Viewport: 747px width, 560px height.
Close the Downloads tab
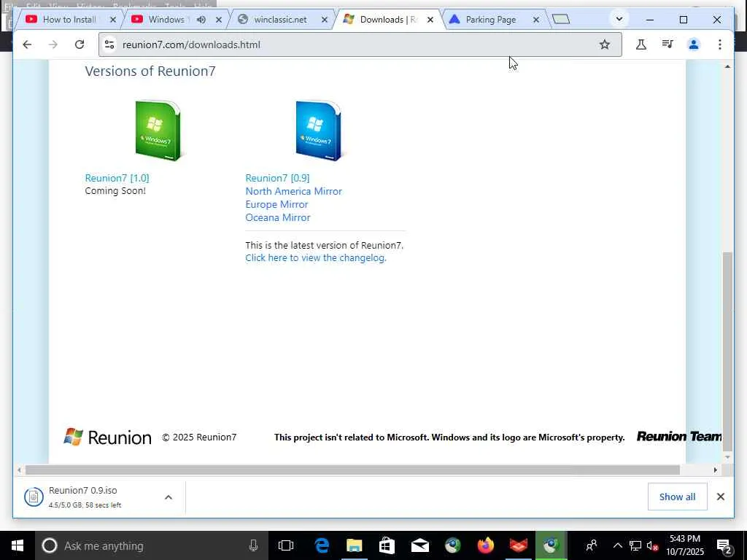430,20
